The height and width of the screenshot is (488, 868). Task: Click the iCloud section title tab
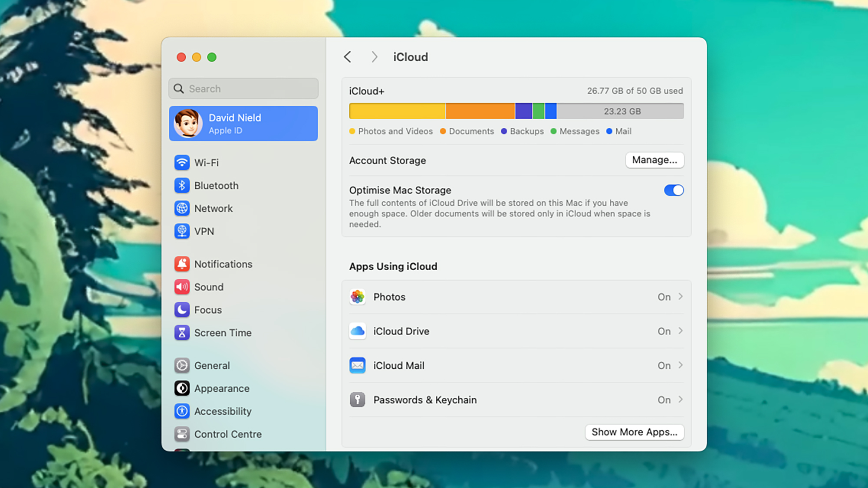pyautogui.click(x=411, y=56)
